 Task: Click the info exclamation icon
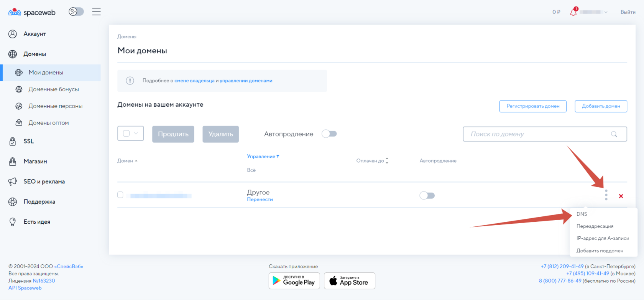[130, 81]
